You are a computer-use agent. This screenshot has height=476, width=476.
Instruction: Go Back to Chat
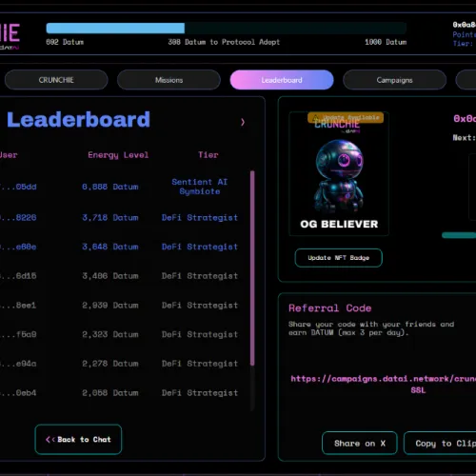tap(78, 440)
